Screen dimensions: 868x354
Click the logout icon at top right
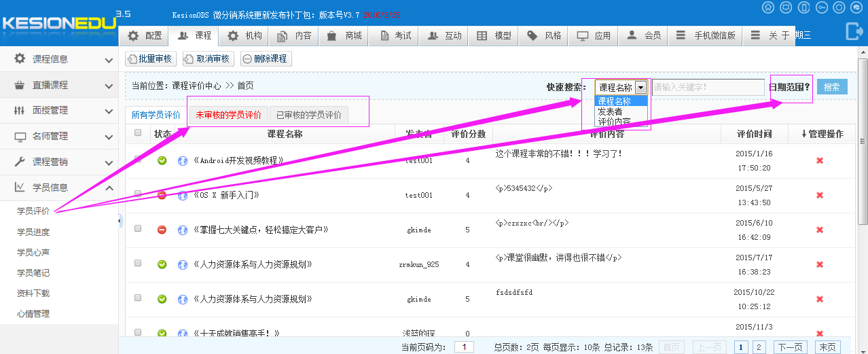click(853, 31)
